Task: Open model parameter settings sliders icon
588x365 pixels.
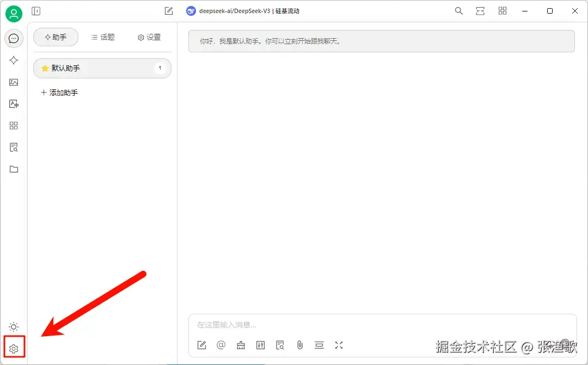Action: click(260, 345)
